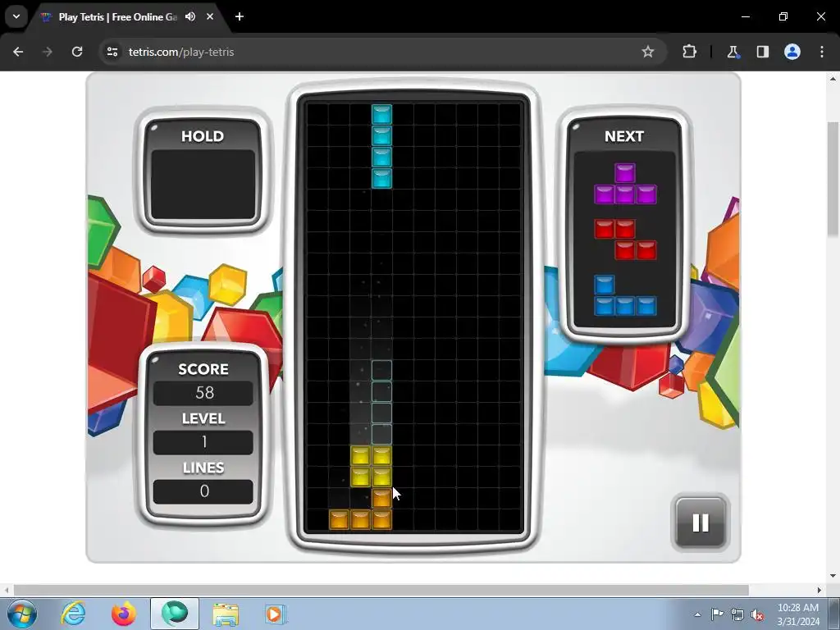Click the purple T-piece in NEXT

point(625,184)
